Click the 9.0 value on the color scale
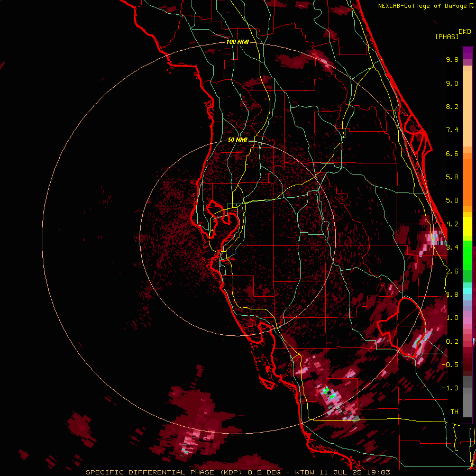The image size is (476, 476). coord(452,83)
